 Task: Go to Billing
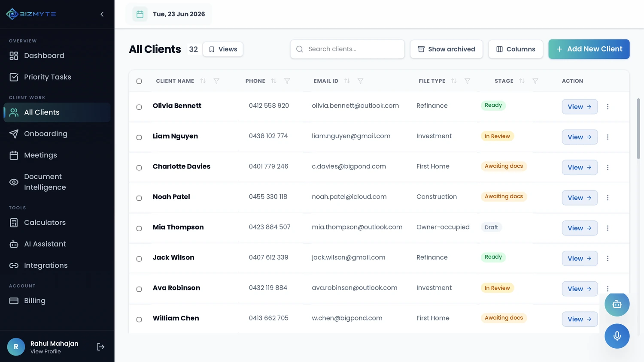(57, 301)
